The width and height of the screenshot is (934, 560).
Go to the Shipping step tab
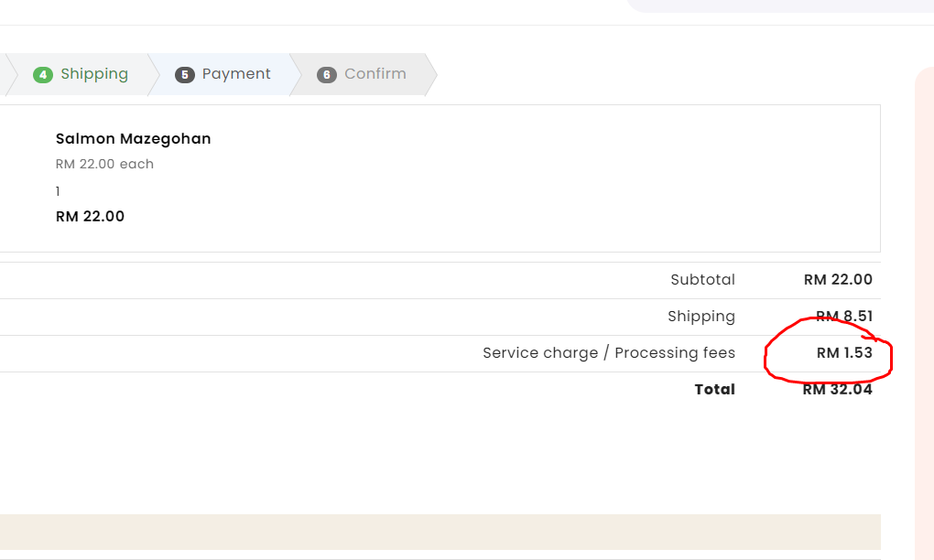(x=93, y=74)
